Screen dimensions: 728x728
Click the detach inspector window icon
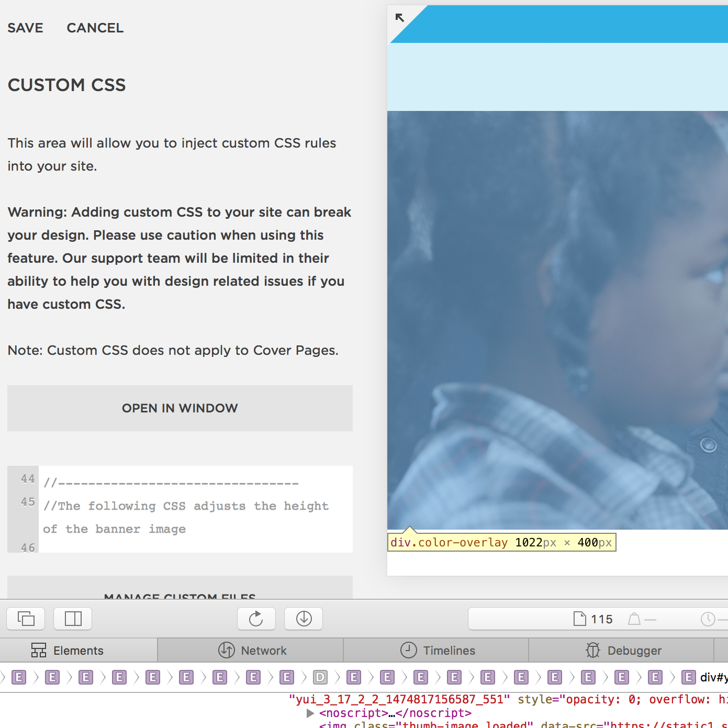[x=26, y=619]
